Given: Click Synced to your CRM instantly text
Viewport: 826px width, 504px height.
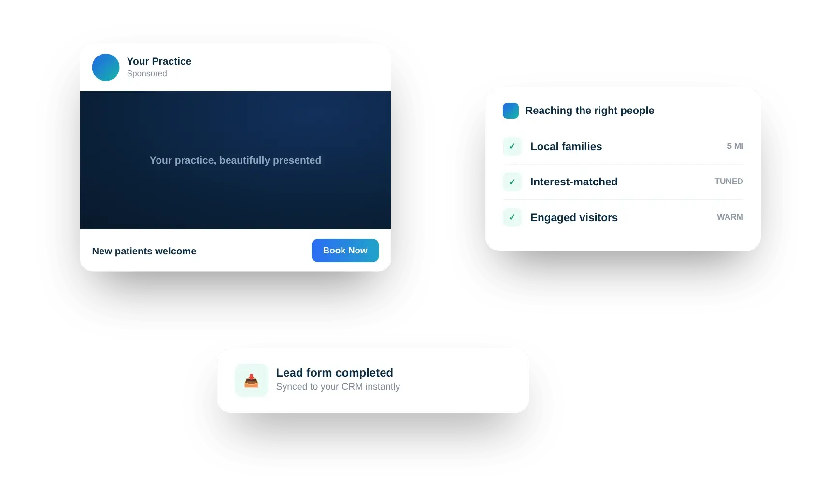Looking at the screenshot, I should click(x=338, y=387).
